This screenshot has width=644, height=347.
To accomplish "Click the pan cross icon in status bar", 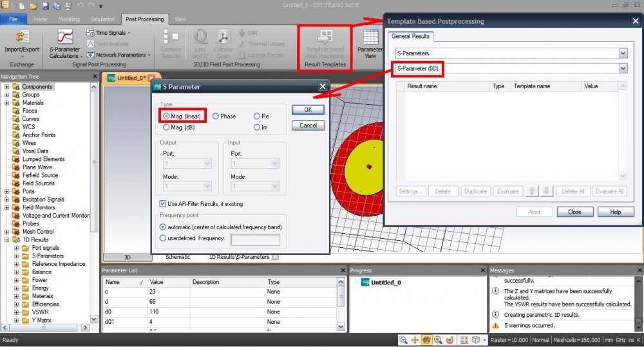I will [415, 340].
